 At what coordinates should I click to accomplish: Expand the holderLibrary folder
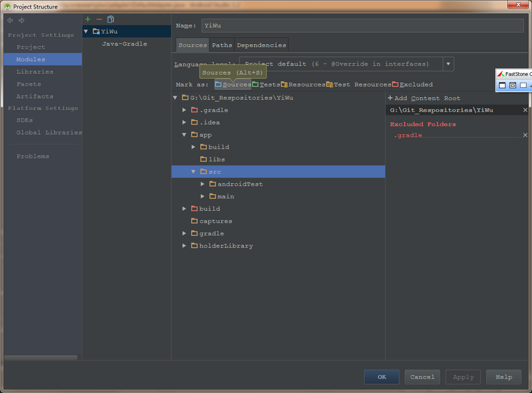(x=184, y=246)
